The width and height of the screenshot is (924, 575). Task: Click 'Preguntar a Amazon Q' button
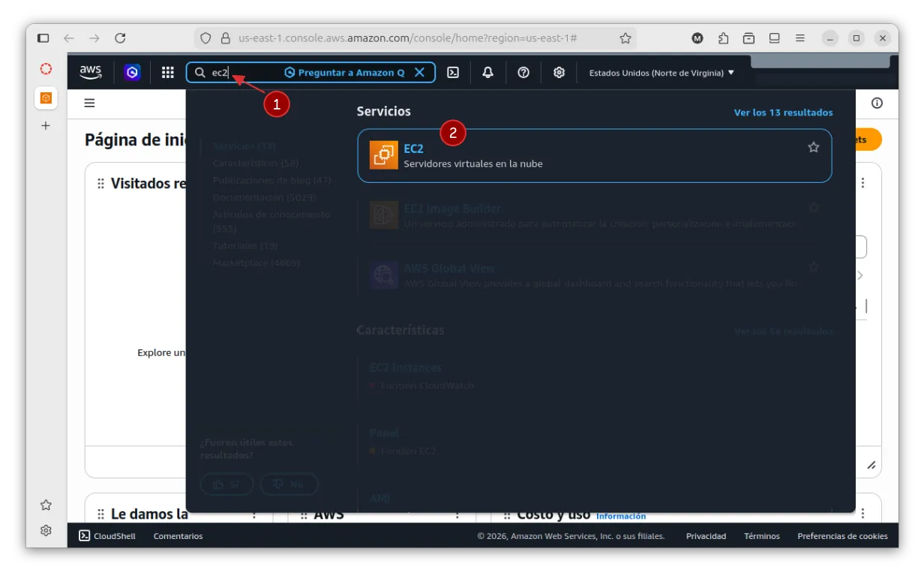click(x=344, y=73)
